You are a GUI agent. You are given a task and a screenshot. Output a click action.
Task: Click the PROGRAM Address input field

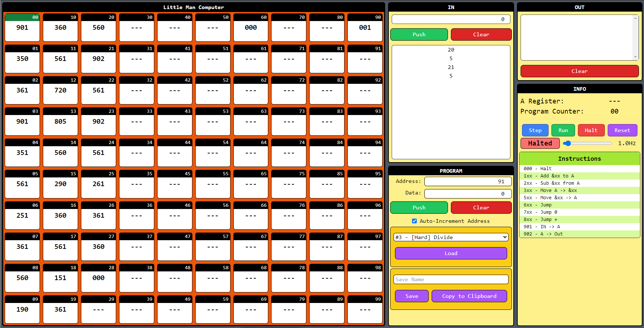(468, 181)
